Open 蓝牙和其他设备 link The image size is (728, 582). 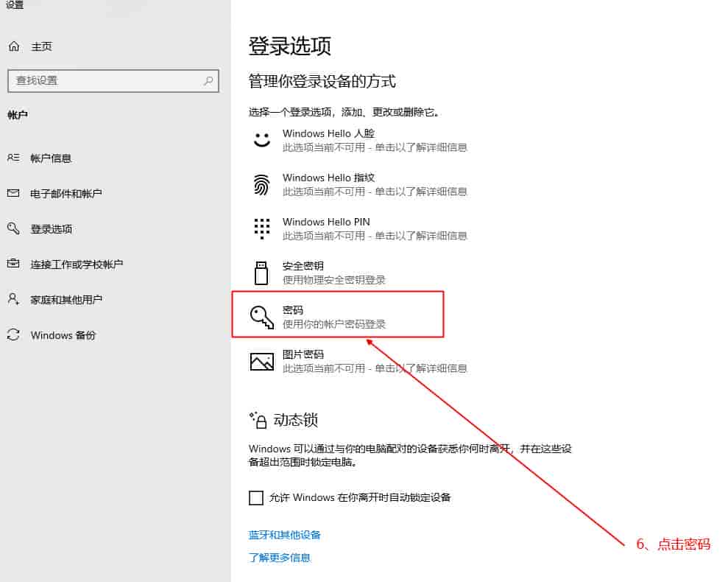click(284, 535)
